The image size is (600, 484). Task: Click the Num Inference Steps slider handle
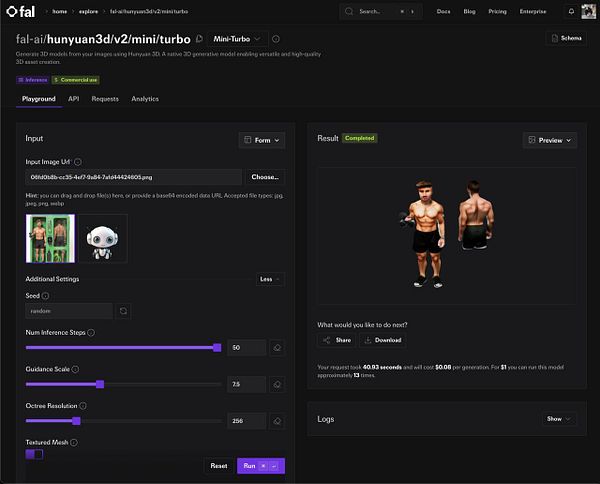(217, 348)
